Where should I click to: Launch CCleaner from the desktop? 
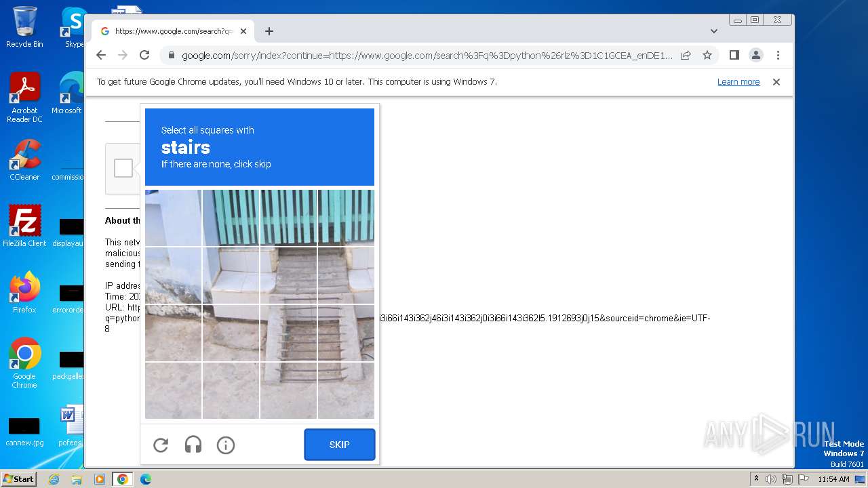[24, 160]
